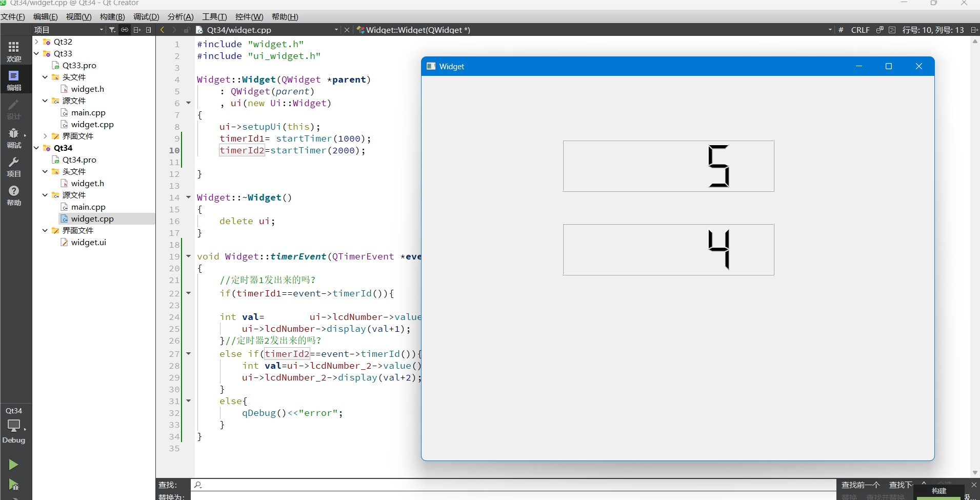The height and width of the screenshot is (500, 980).
Task: Click the file lock icon in editor toolbar
Action: pos(187,30)
